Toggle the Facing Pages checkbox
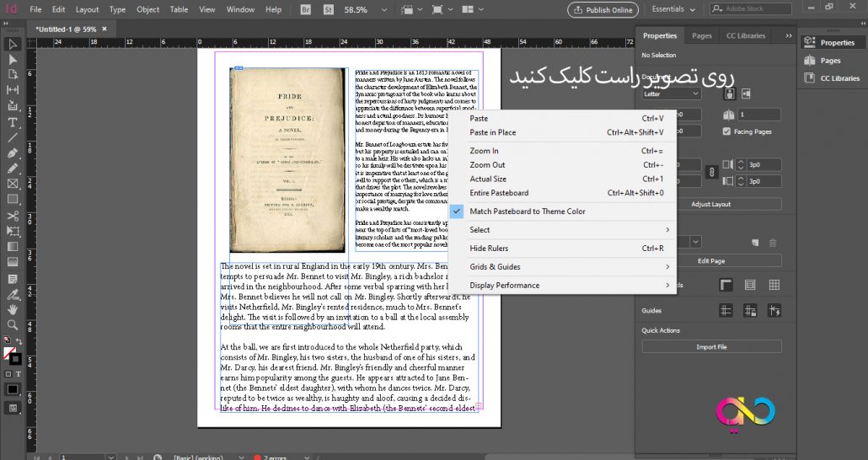The image size is (868, 460). point(726,131)
